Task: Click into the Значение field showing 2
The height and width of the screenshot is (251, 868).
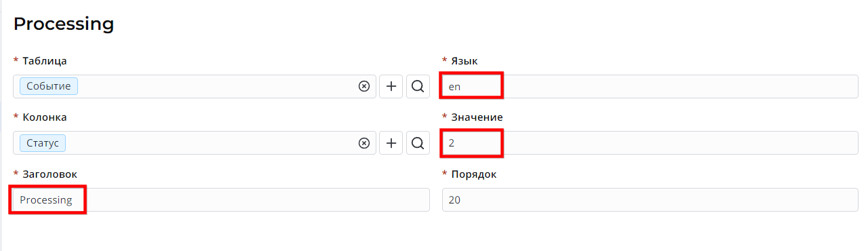Action: (x=650, y=143)
